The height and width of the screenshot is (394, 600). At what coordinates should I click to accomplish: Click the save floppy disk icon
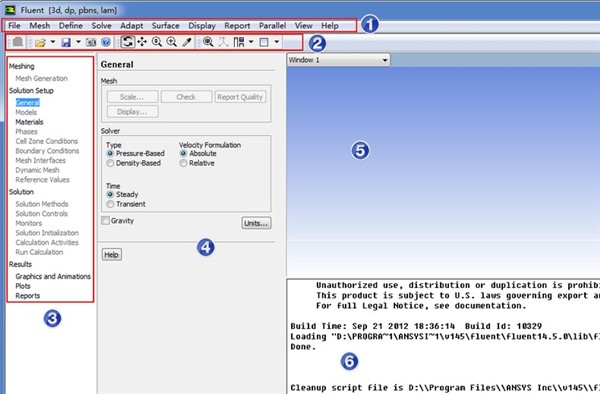[x=66, y=42]
